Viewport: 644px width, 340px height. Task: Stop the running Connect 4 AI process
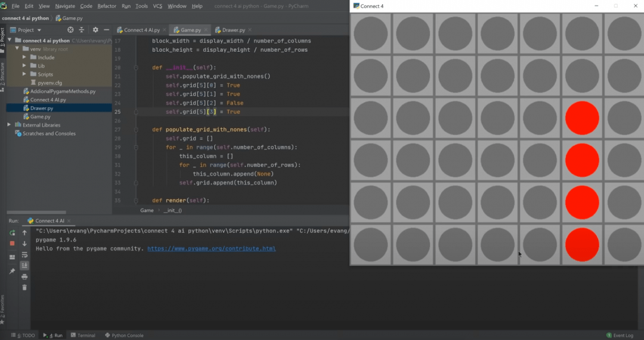pos(12,244)
